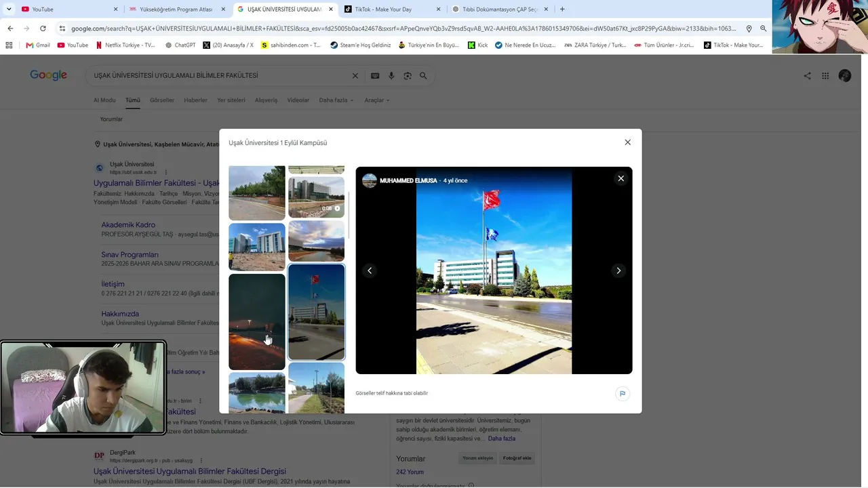This screenshot has height=488, width=868.
Task: Expand the Daha fazla search menu
Action: pos(336,100)
